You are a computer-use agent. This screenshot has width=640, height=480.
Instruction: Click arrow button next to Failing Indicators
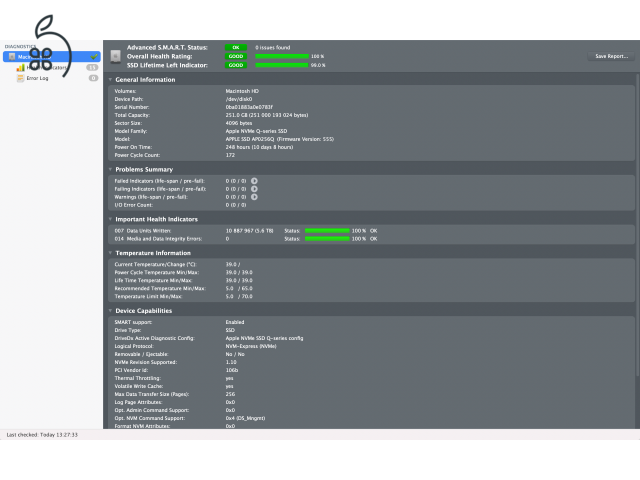click(254, 189)
